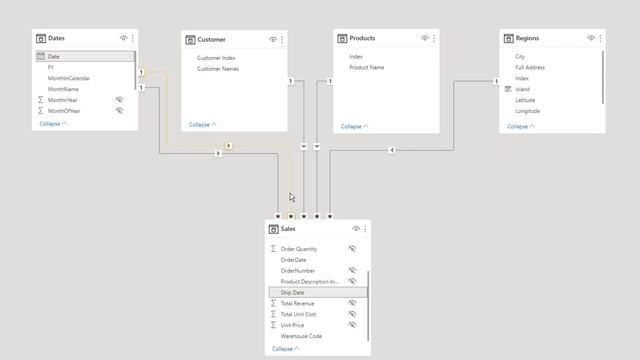Unhide the Unit Price field

tap(352, 325)
